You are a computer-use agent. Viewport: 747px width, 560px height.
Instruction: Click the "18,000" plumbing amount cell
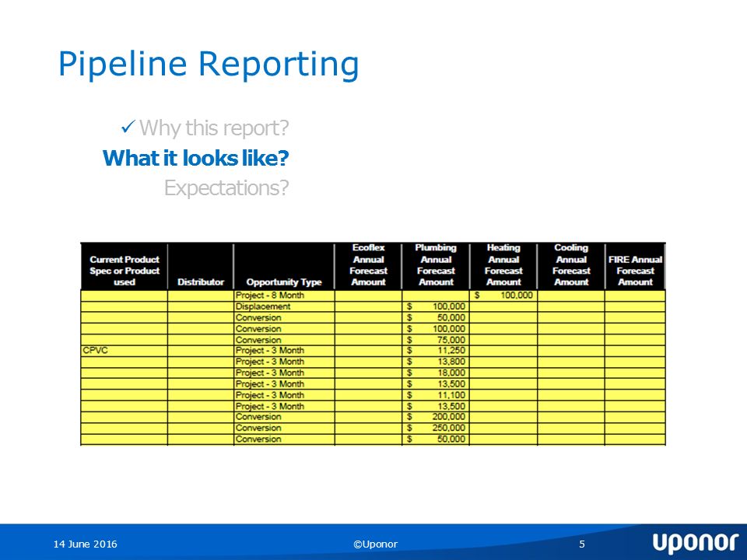(436, 373)
